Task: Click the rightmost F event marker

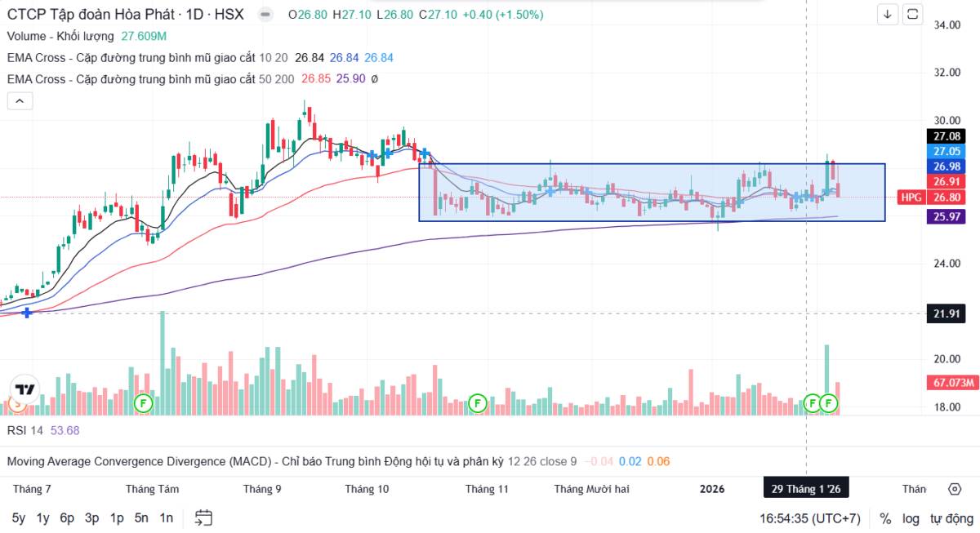Action: (x=830, y=402)
